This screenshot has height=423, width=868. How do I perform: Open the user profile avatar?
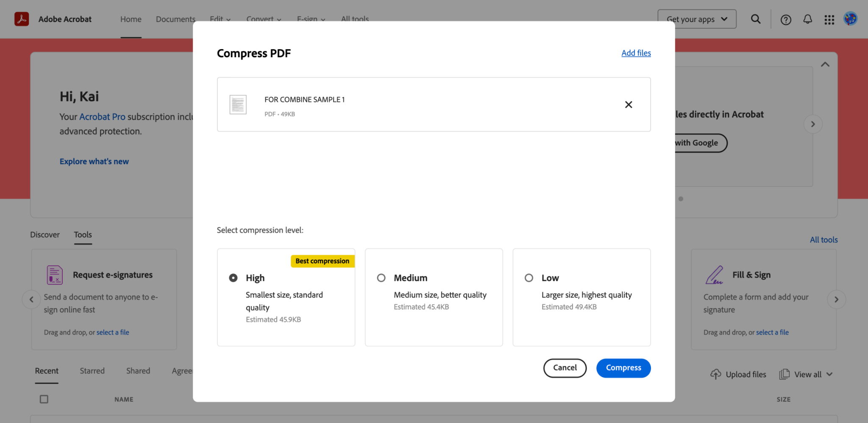850,19
